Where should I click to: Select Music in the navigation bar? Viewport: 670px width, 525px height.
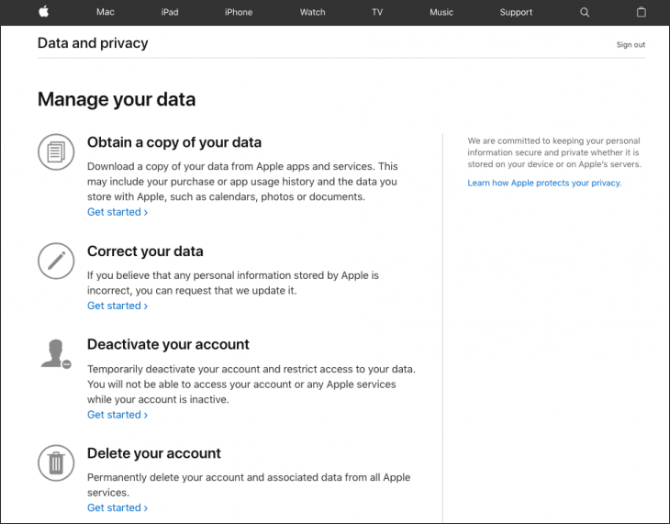[441, 12]
